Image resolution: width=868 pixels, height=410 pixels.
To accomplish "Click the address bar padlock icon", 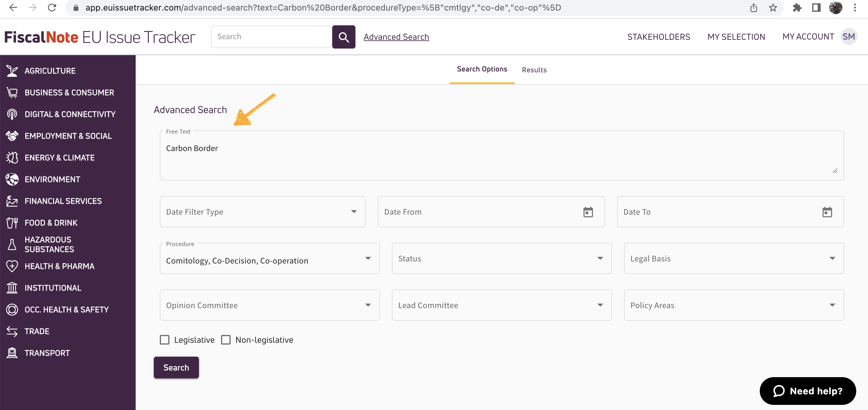I will click(76, 8).
